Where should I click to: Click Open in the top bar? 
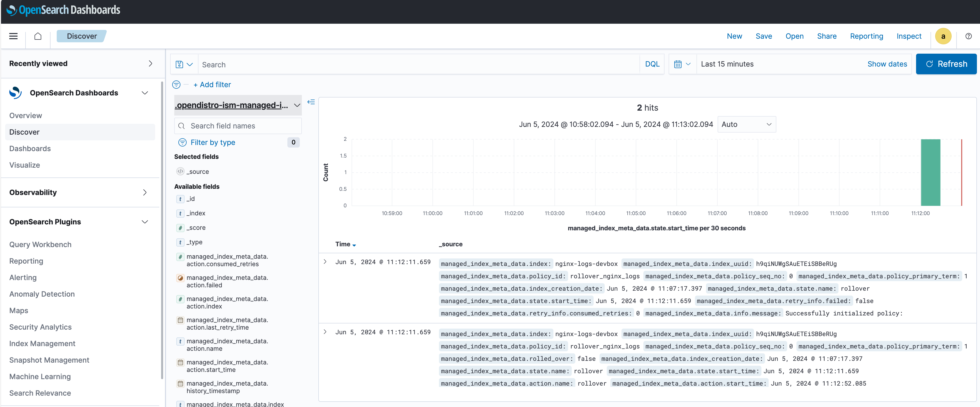794,36
